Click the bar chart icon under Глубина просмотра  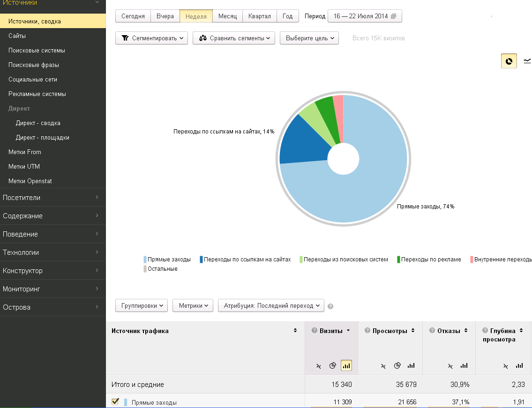click(x=519, y=366)
